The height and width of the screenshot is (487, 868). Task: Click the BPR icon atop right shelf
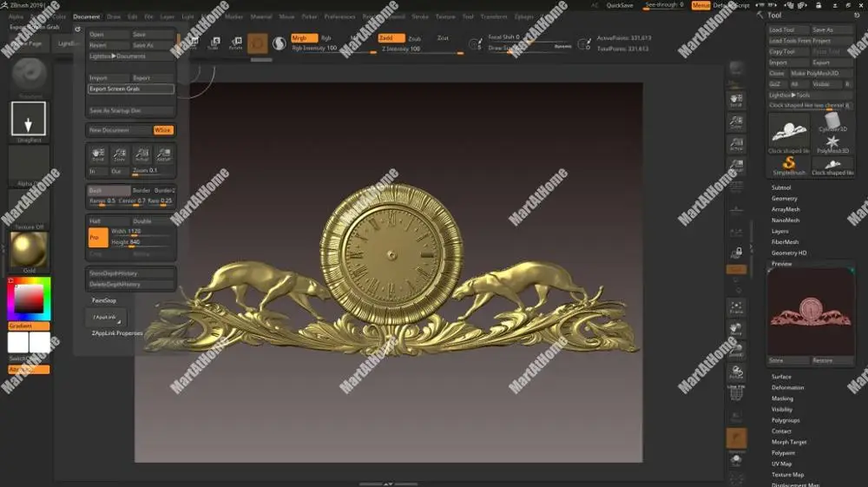(736, 68)
